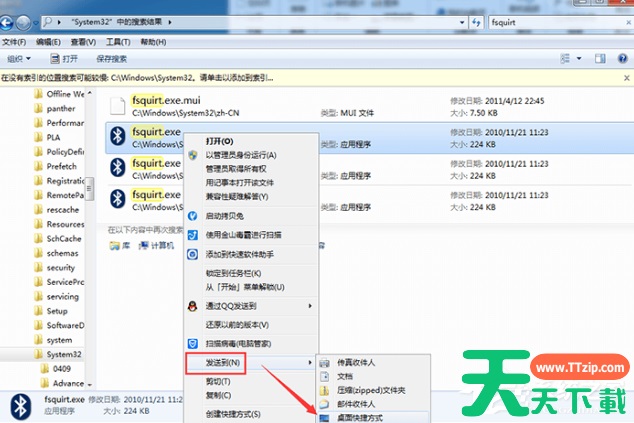
Task: Select the PLA folder in tree
Action: click(x=48, y=137)
